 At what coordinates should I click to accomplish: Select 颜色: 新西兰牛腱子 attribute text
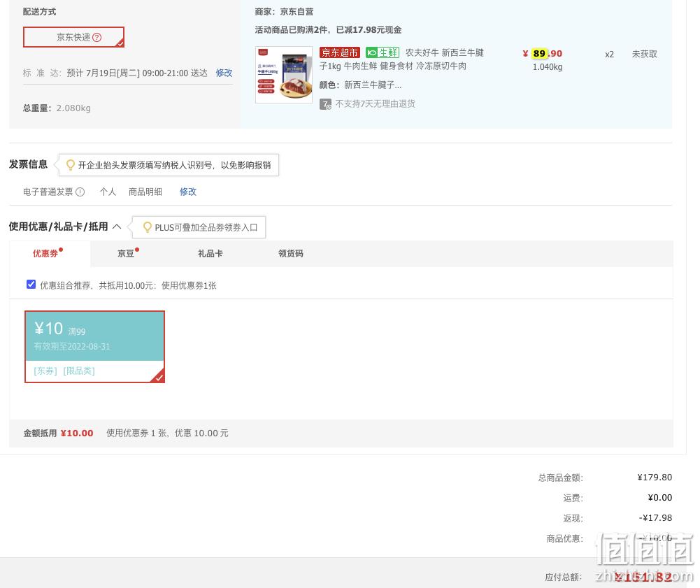(360, 85)
